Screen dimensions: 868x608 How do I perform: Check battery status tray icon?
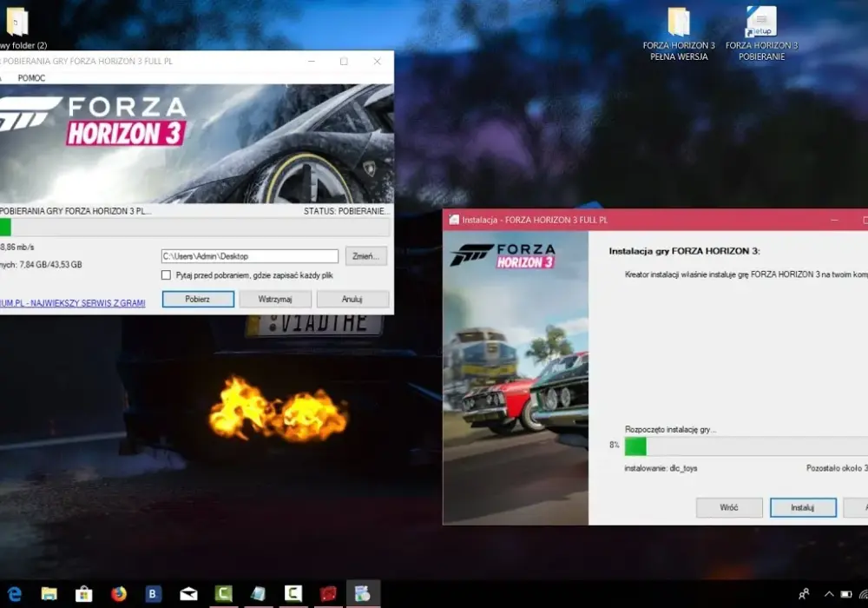[x=845, y=594]
